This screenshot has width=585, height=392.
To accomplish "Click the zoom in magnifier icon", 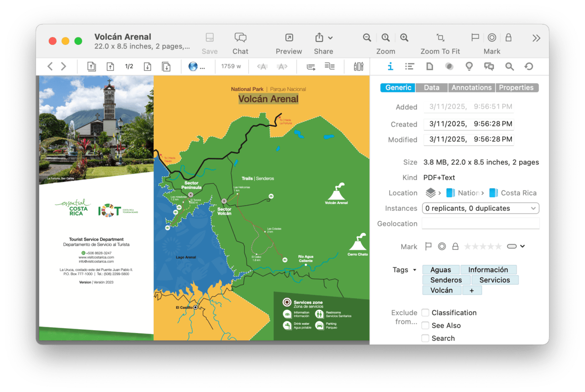I will [x=404, y=38].
